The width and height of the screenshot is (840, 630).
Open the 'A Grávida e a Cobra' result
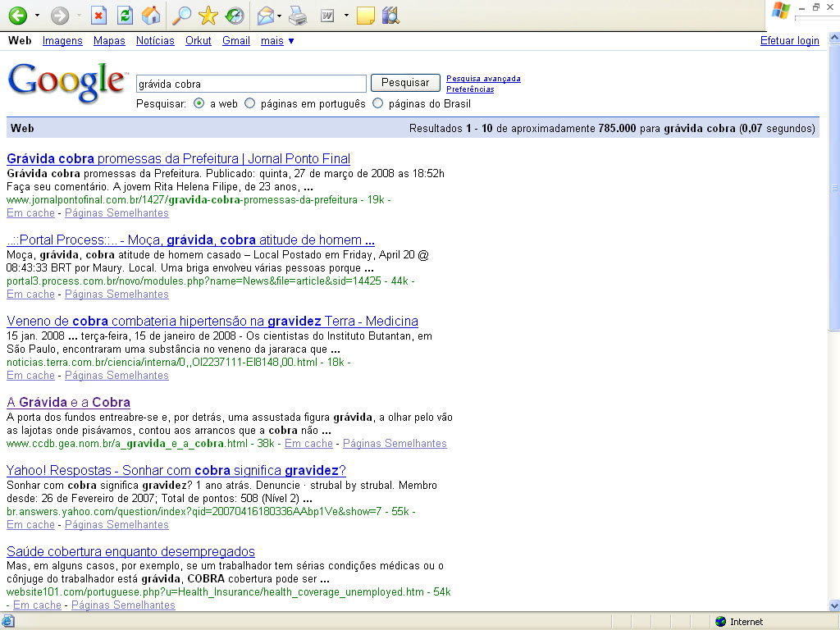click(x=68, y=402)
